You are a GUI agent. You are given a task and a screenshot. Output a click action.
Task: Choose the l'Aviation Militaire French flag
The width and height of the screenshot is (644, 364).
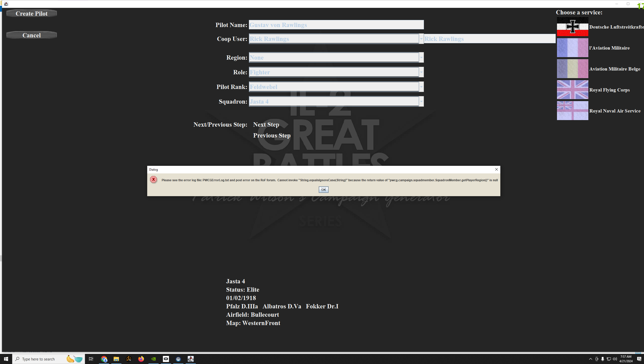tap(572, 48)
